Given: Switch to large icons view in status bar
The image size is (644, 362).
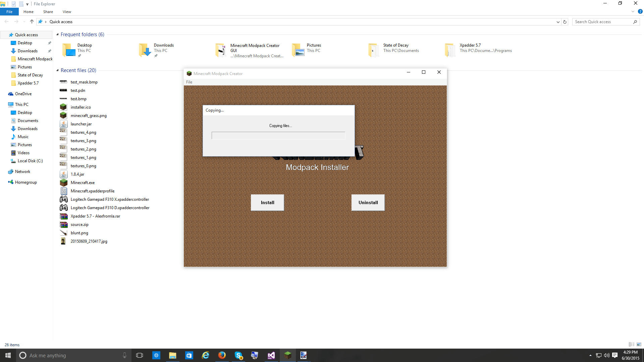Looking at the screenshot, I should point(639,345).
